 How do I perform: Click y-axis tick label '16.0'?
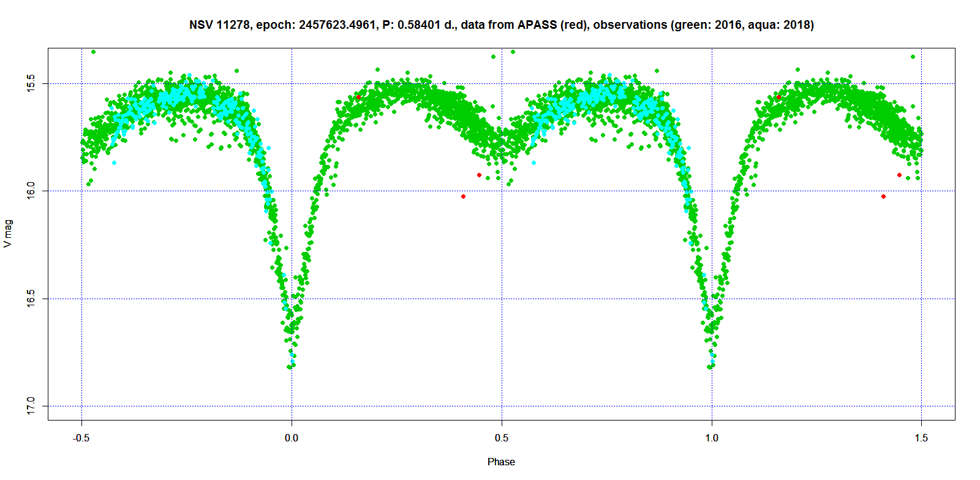pos(32,191)
